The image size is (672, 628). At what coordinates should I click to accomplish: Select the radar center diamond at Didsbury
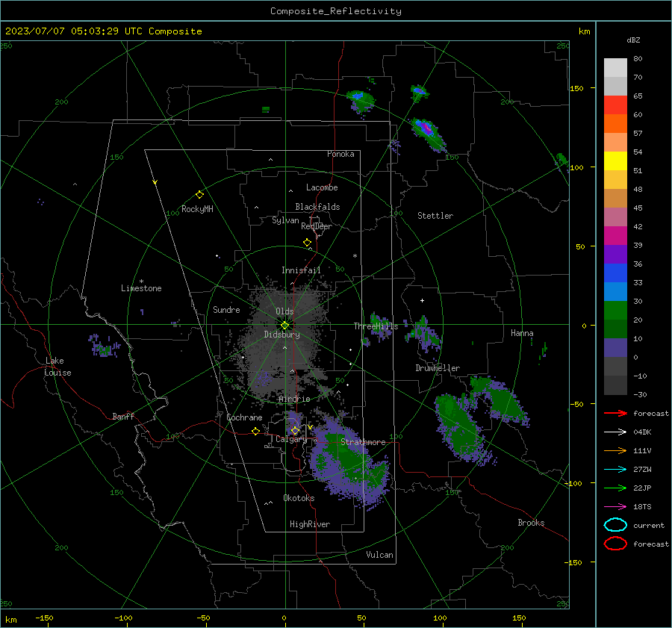(284, 326)
